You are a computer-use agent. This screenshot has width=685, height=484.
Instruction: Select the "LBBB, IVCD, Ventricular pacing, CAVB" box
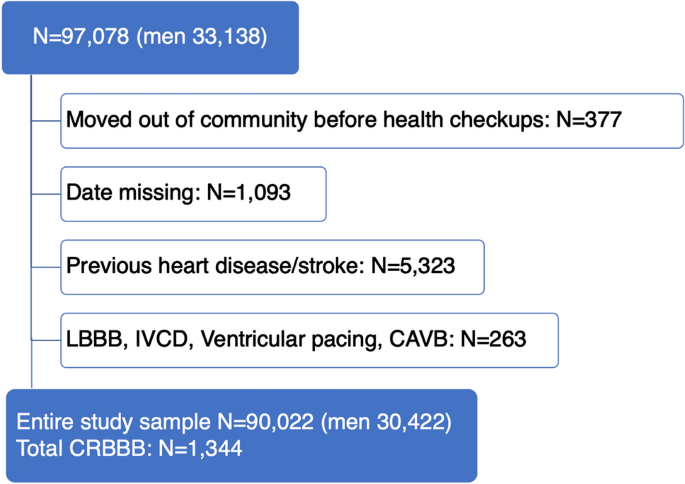(x=308, y=340)
